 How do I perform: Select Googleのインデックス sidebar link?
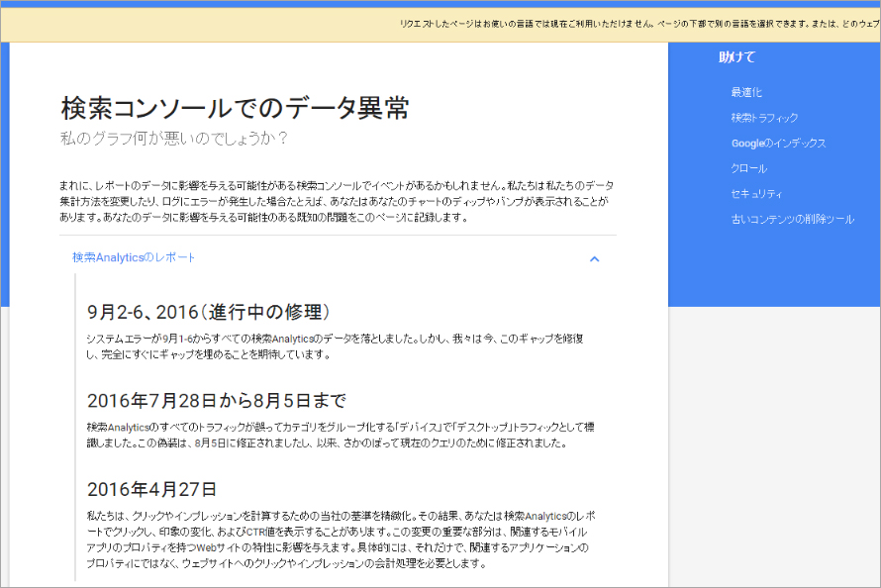click(x=778, y=144)
